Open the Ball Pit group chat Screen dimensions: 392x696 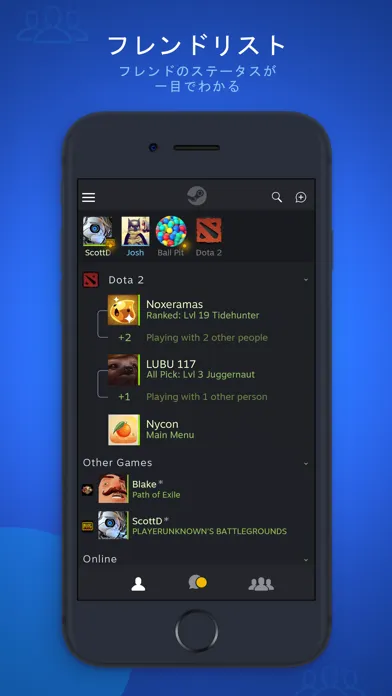171,237
